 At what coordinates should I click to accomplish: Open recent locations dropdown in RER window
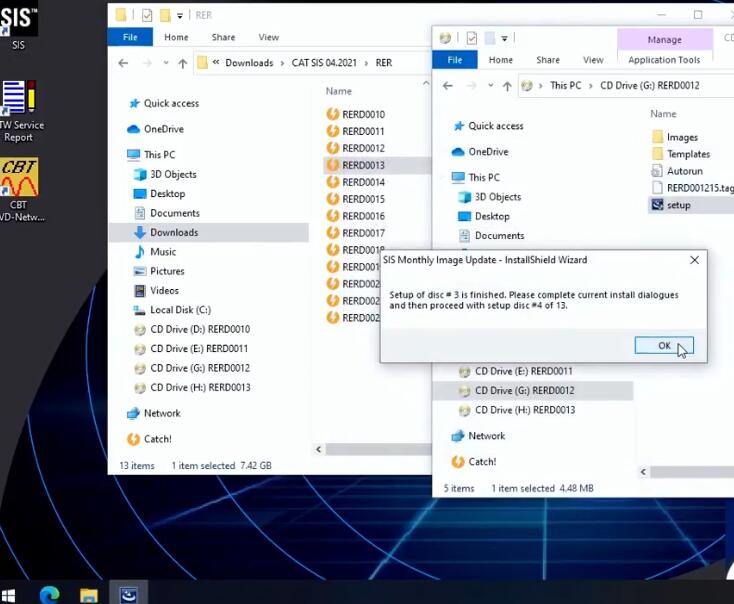(x=166, y=63)
